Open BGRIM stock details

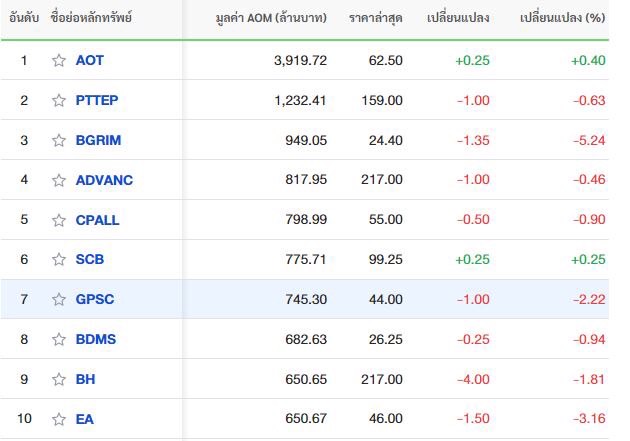coord(98,140)
